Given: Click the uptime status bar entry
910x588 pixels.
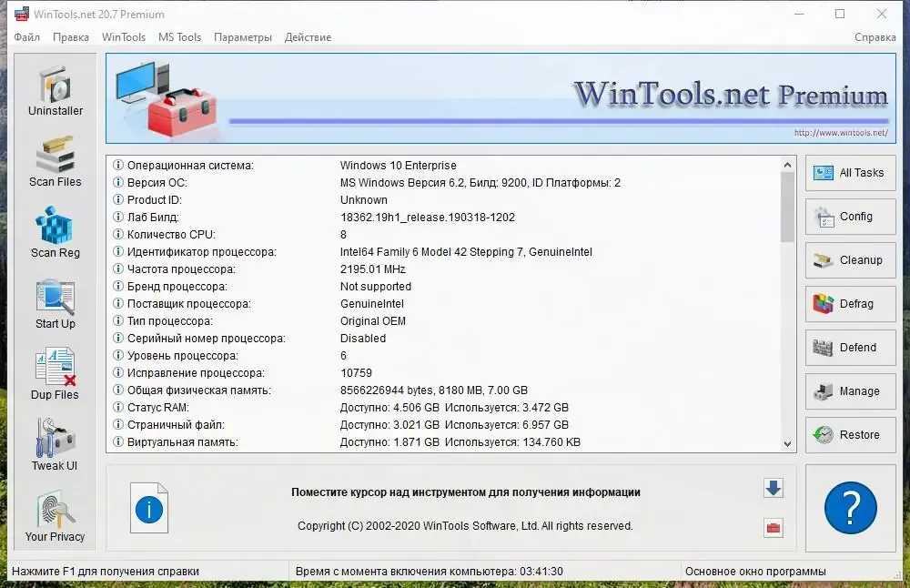Looking at the screenshot, I should pos(429,572).
